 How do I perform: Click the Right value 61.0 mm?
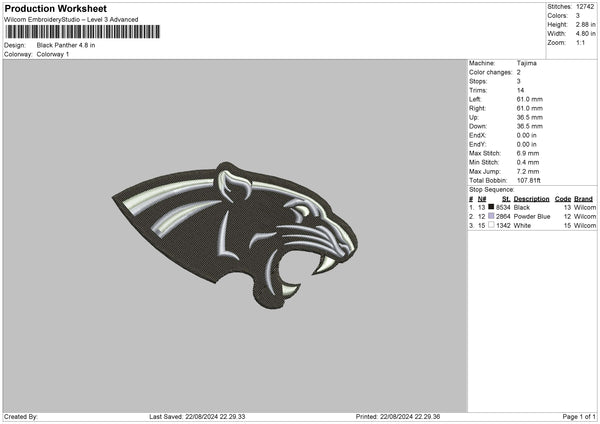[530, 108]
